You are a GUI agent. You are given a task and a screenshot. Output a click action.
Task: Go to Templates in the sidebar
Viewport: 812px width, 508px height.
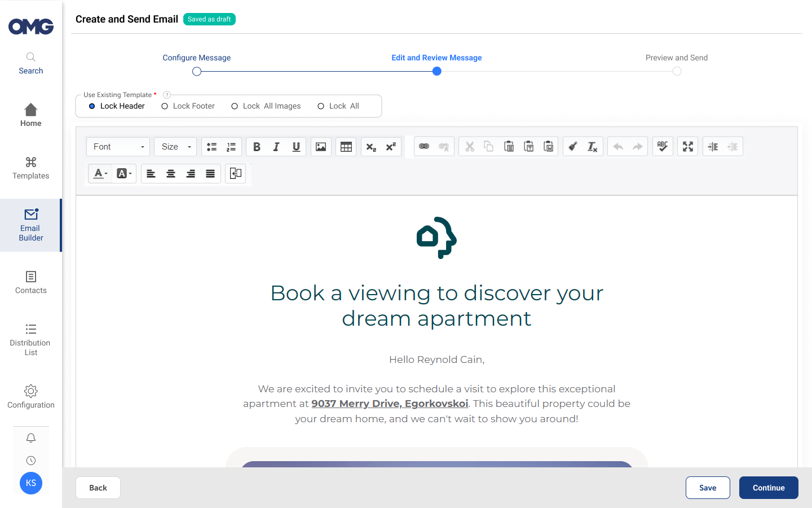(x=31, y=168)
